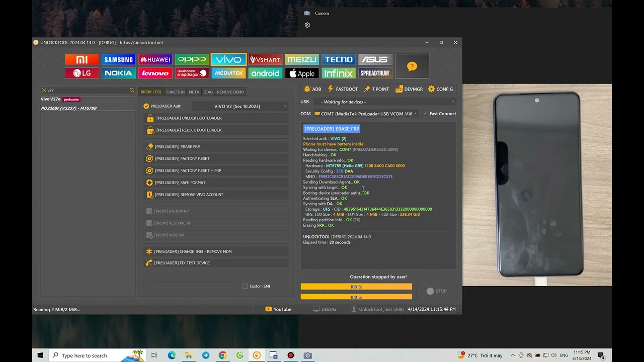Choose the Samsung brand tile
This screenshot has width=644, height=362.
click(x=119, y=60)
